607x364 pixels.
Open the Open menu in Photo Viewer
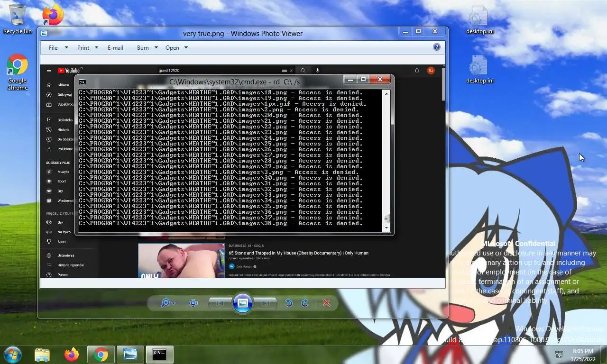(x=172, y=48)
